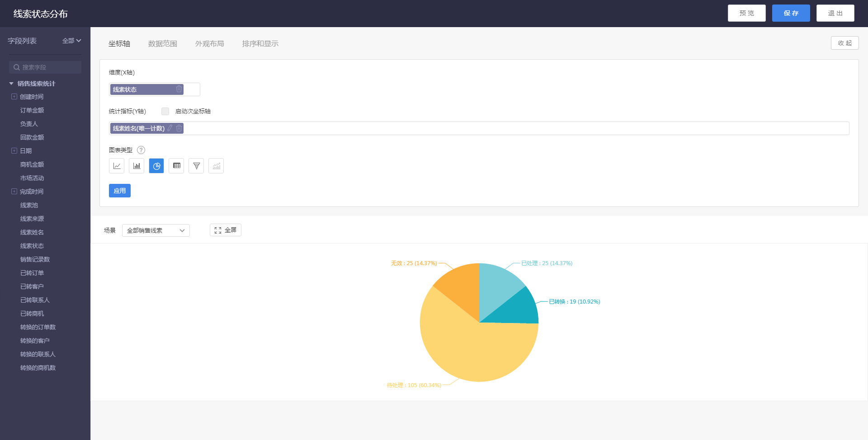Select the pie chart type icon
The height and width of the screenshot is (440, 868).
156,166
